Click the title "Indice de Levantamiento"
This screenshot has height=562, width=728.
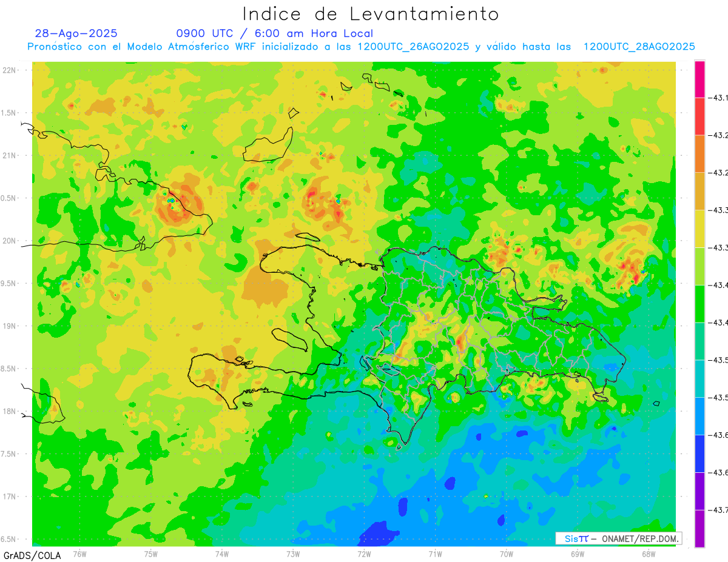click(x=370, y=14)
